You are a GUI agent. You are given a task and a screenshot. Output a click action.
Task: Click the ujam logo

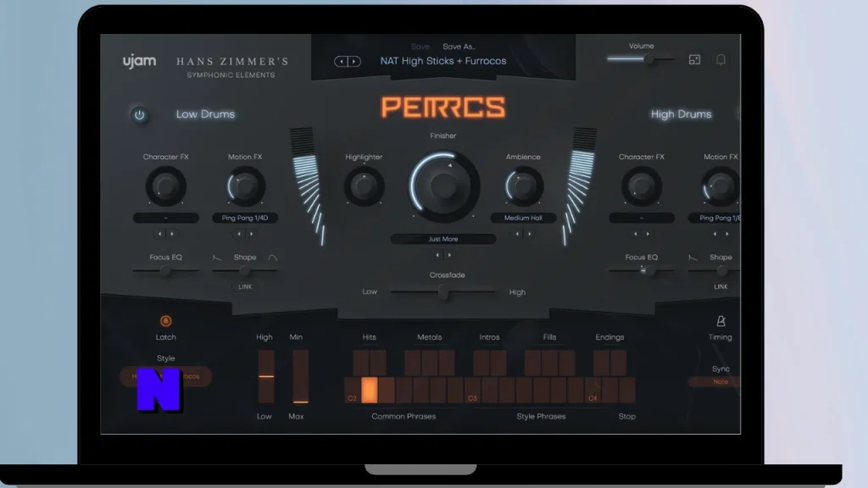pos(139,61)
